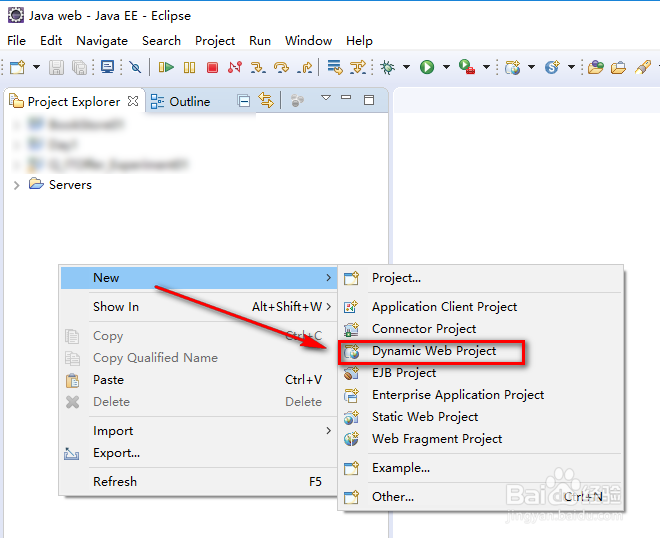Image resolution: width=660 pixels, height=538 pixels.
Task: Click the Suspend pause icon
Action: click(189, 67)
